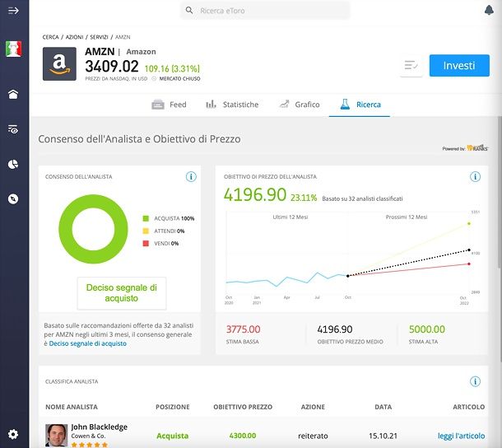Screen dimensions: 502x448
Task: Click the Acquista position for John Blackledge
Action: tap(173, 436)
